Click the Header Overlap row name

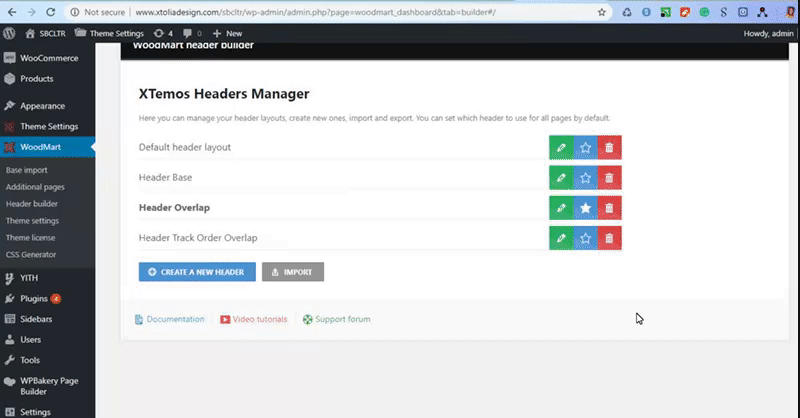click(174, 208)
